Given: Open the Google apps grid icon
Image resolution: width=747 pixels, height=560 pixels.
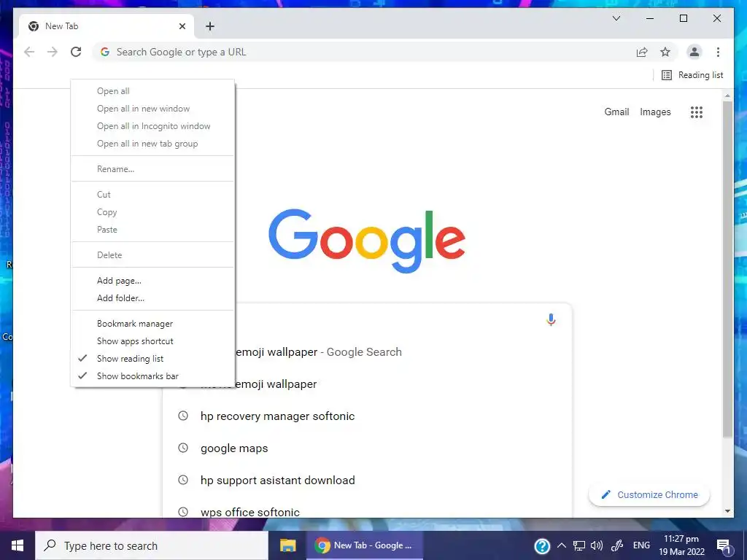Looking at the screenshot, I should pyautogui.click(x=697, y=112).
